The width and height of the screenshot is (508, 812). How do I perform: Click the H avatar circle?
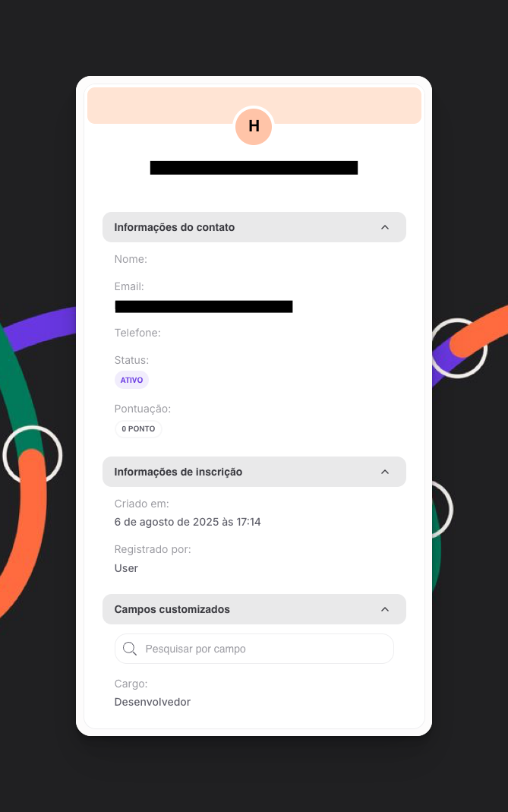(x=254, y=126)
